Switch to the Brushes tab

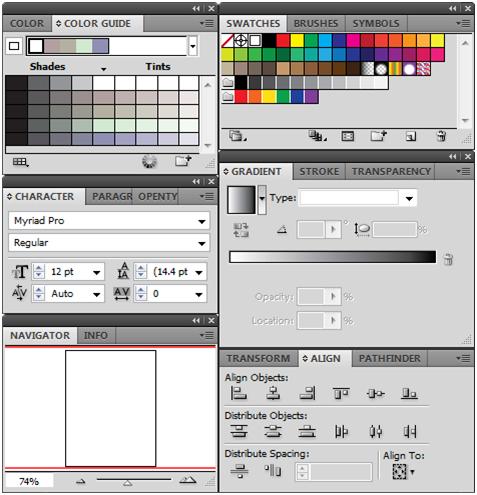(x=316, y=24)
